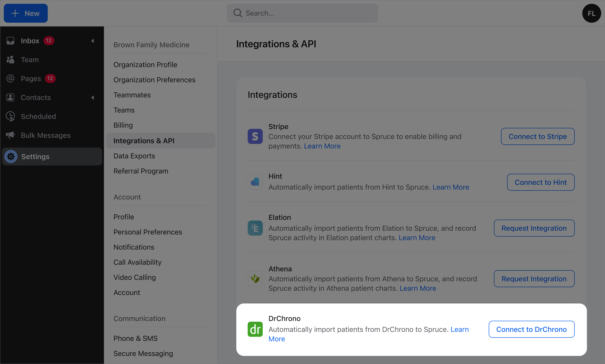
Task: Click Connect to Hint button
Action: 541,182
